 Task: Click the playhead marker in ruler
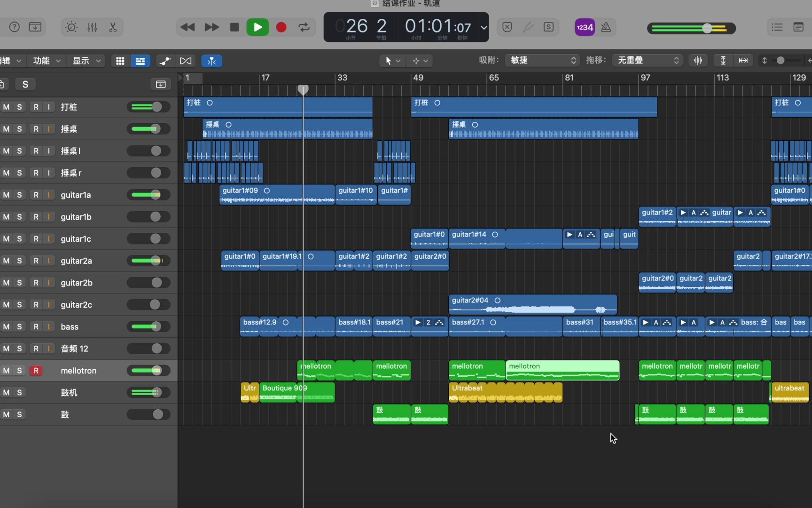click(303, 89)
